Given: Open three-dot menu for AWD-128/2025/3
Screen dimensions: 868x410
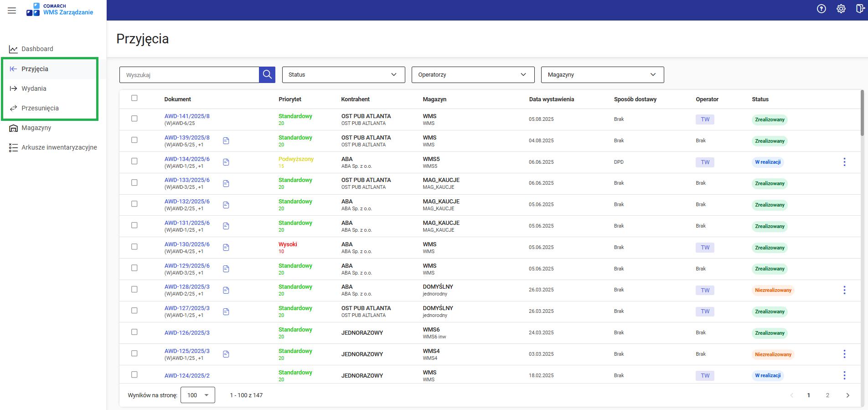Looking at the screenshot, I should tap(844, 290).
